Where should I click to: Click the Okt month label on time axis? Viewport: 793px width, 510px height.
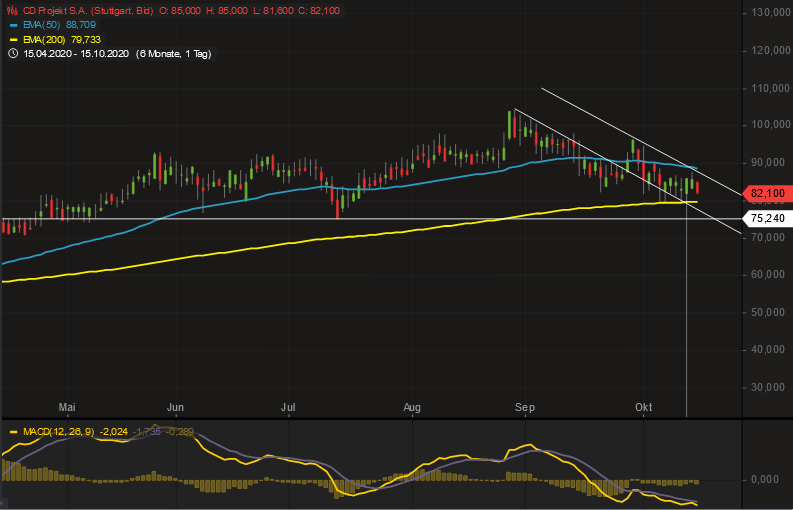[x=644, y=407]
